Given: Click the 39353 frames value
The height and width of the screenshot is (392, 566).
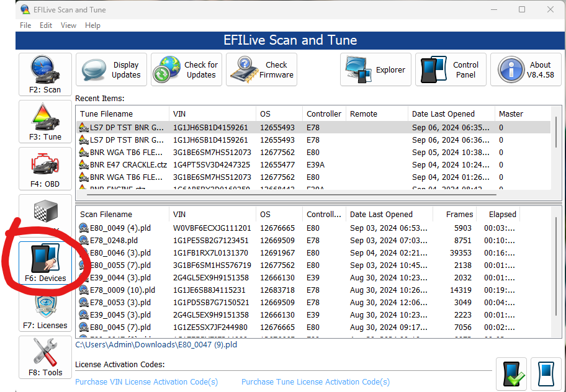Looking at the screenshot, I should coord(460,253).
